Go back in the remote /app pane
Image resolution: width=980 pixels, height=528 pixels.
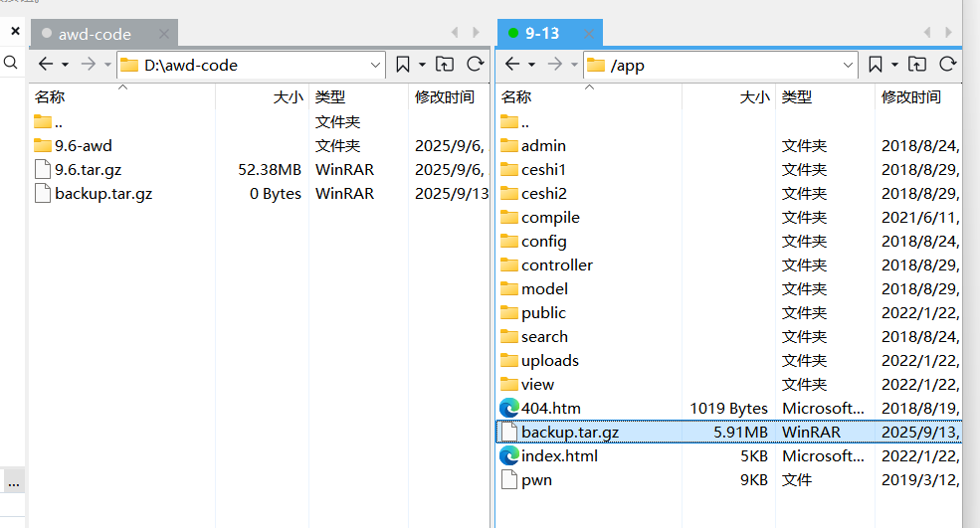(512, 65)
